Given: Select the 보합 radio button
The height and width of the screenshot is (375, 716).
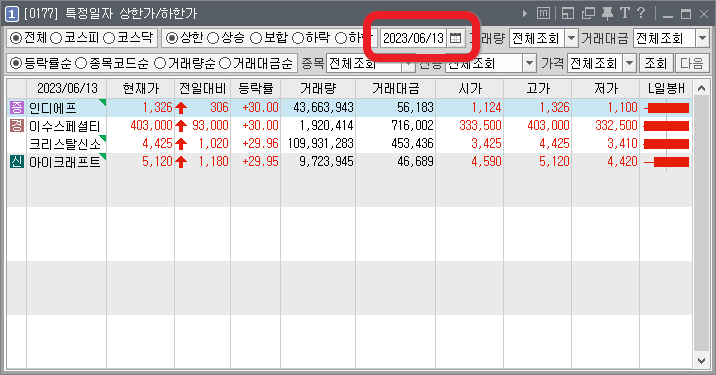Looking at the screenshot, I should [x=256, y=38].
